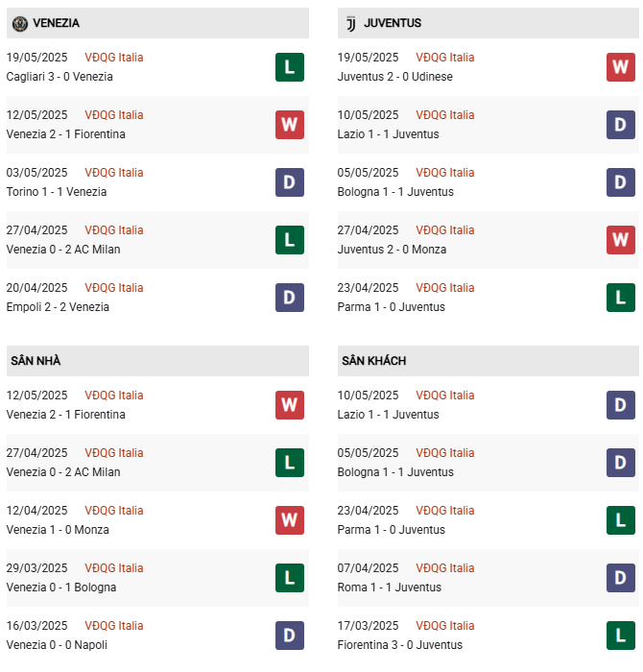
Task: Click the D badge for Torino 1 - 1 Venezia
Action: pyautogui.click(x=290, y=182)
